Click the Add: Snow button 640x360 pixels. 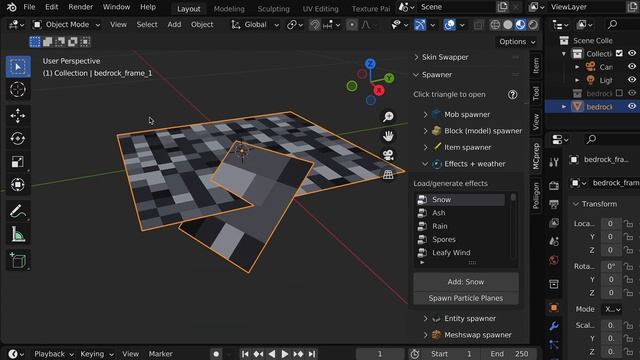coord(466,282)
